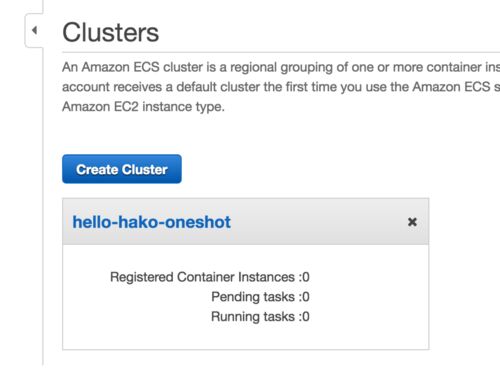Select the Clusters page heading
The width and height of the screenshot is (500, 370).
pyautogui.click(x=111, y=32)
